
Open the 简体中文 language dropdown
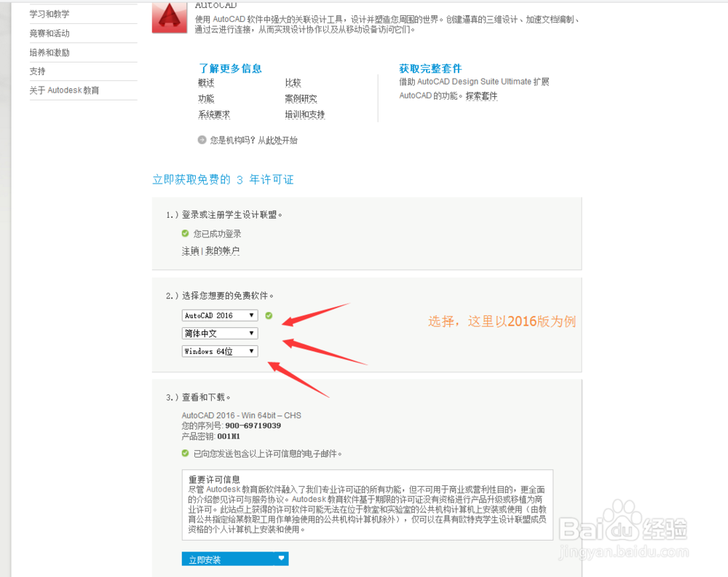220,333
